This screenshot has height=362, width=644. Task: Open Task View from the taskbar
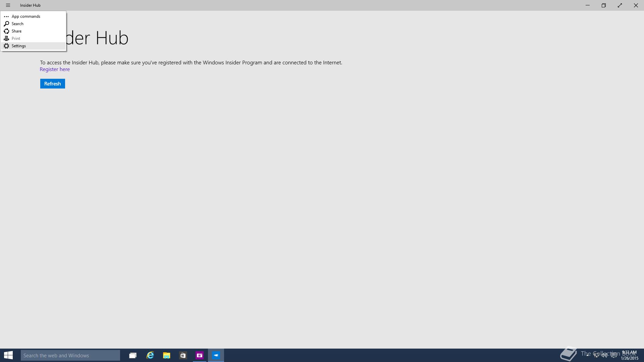pyautogui.click(x=133, y=355)
